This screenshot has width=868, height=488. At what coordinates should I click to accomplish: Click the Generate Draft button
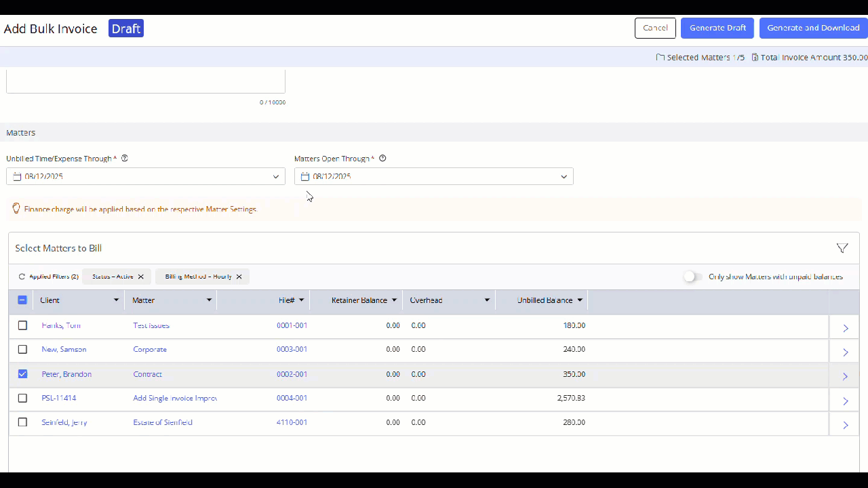tap(717, 28)
